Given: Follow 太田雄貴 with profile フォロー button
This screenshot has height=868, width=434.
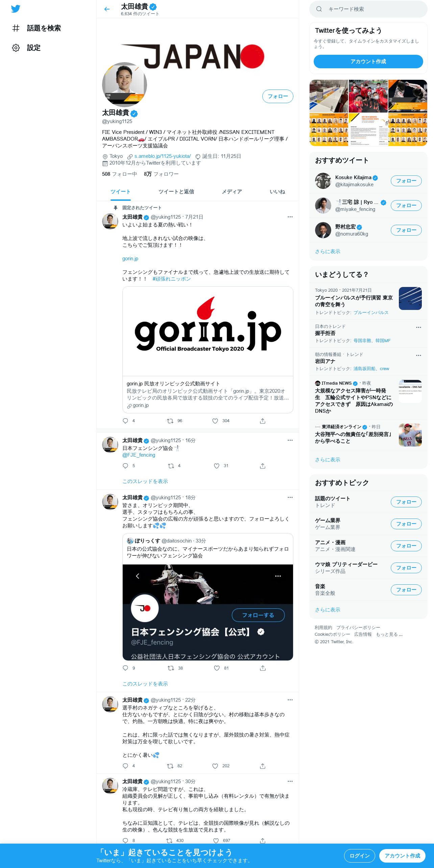Looking at the screenshot, I should coord(278,96).
